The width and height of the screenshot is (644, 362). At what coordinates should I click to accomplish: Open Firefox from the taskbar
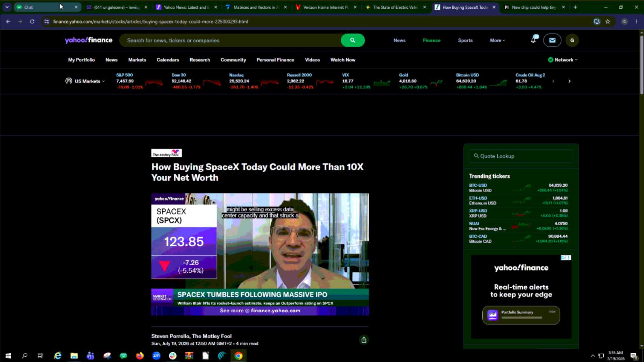point(140,356)
